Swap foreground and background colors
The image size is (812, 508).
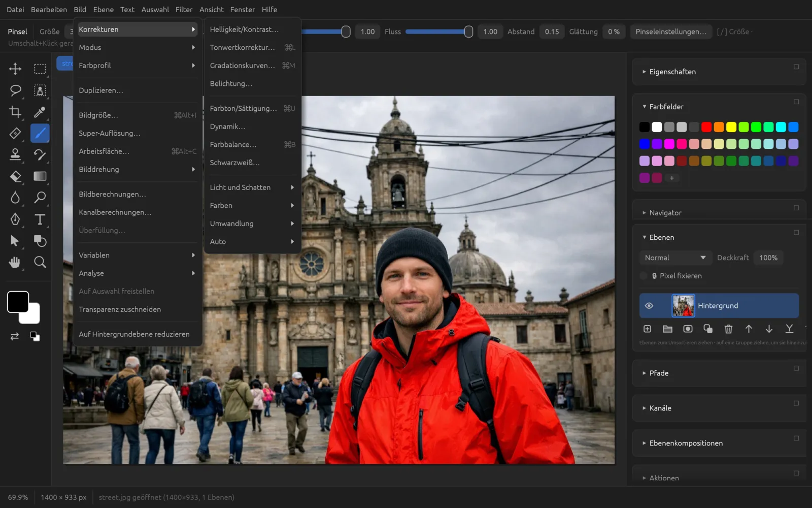tap(14, 336)
